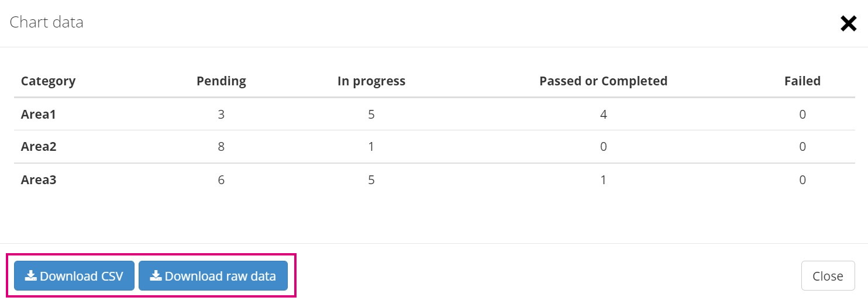The width and height of the screenshot is (868, 304).
Task: Click download arrow icon on raw data button
Action: click(x=156, y=276)
